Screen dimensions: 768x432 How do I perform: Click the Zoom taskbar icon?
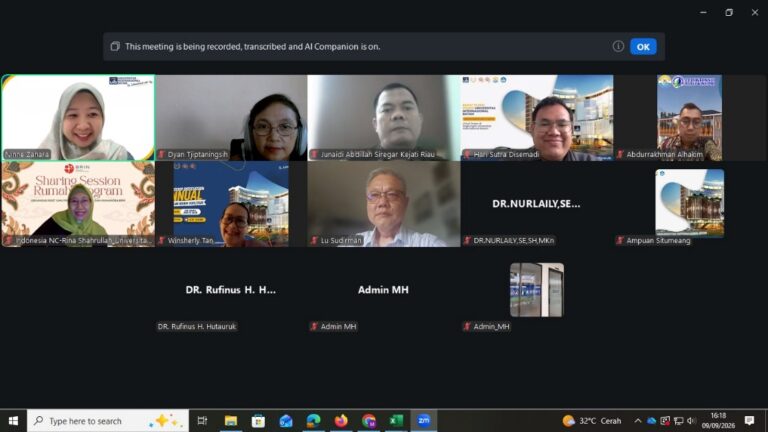pyautogui.click(x=424, y=421)
